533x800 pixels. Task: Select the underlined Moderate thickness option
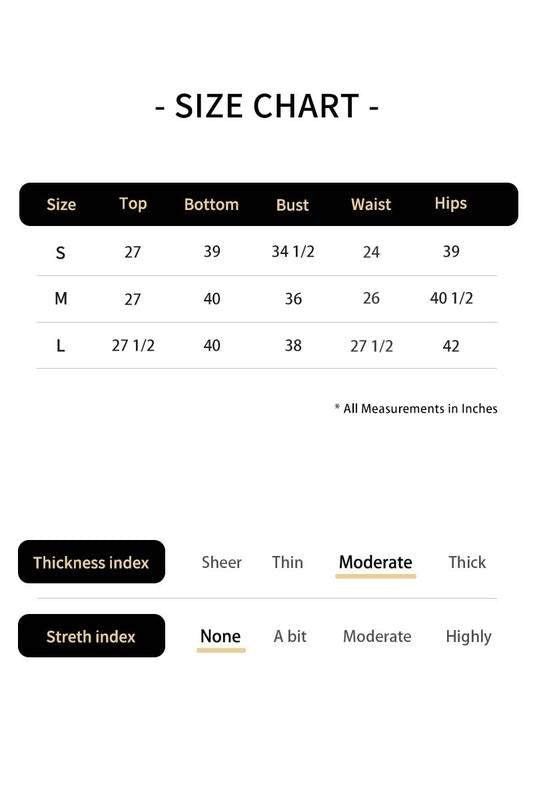point(376,562)
